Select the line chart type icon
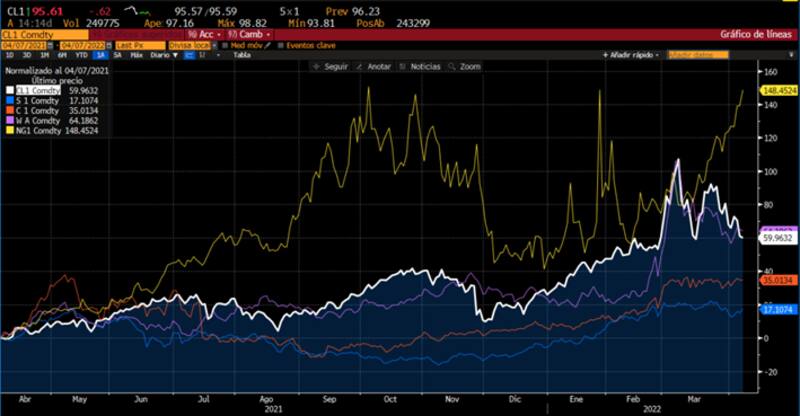This screenshot has width=800, height=416. point(189,55)
